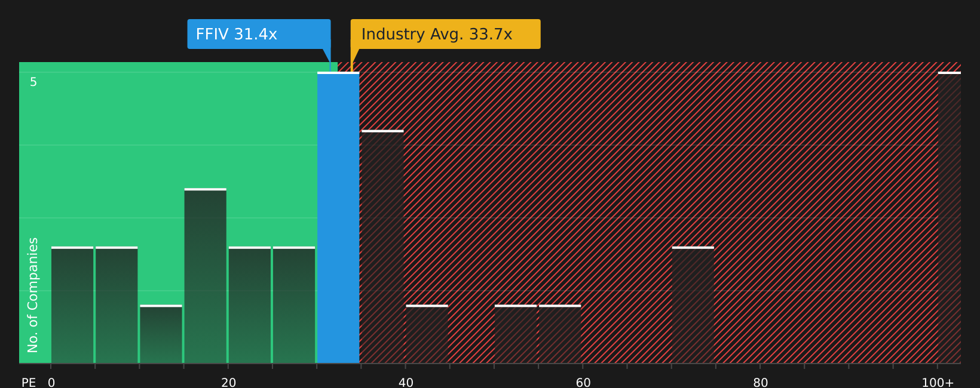Click the hatched bar for PE 55-60

tap(560, 334)
